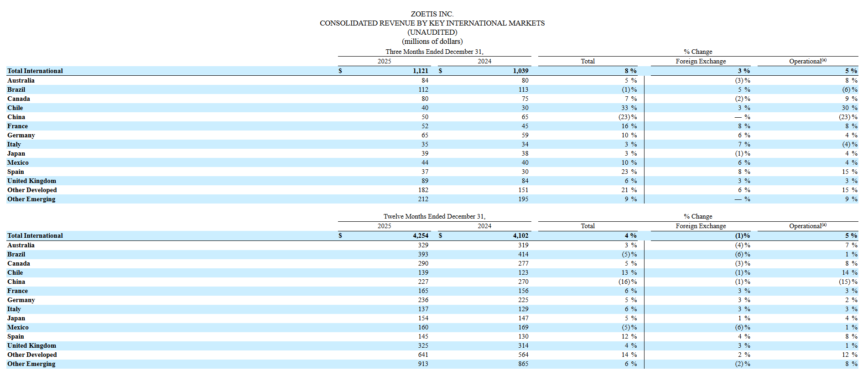Select the Germany label in the quarterly table
868x376 pixels.
click(21, 135)
